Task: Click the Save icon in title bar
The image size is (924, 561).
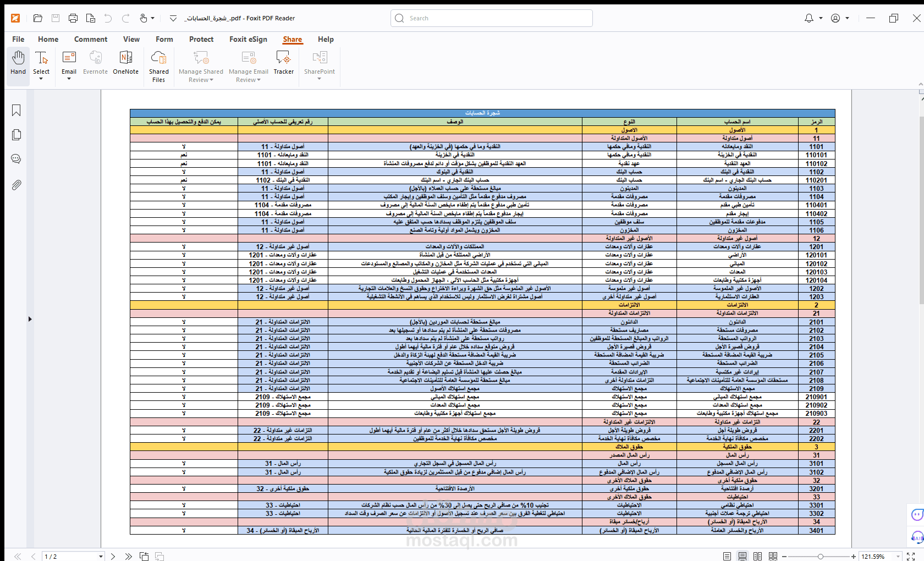Action: click(56, 18)
